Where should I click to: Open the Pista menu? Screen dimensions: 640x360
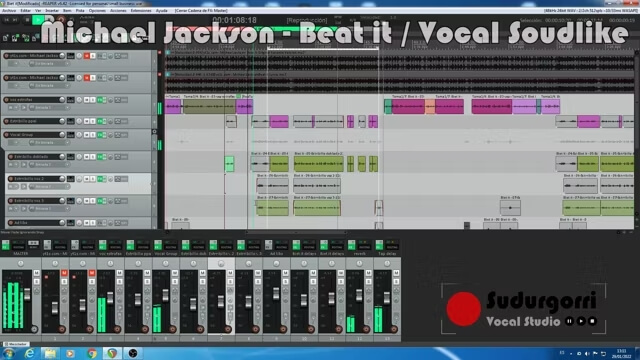[80, 11]
